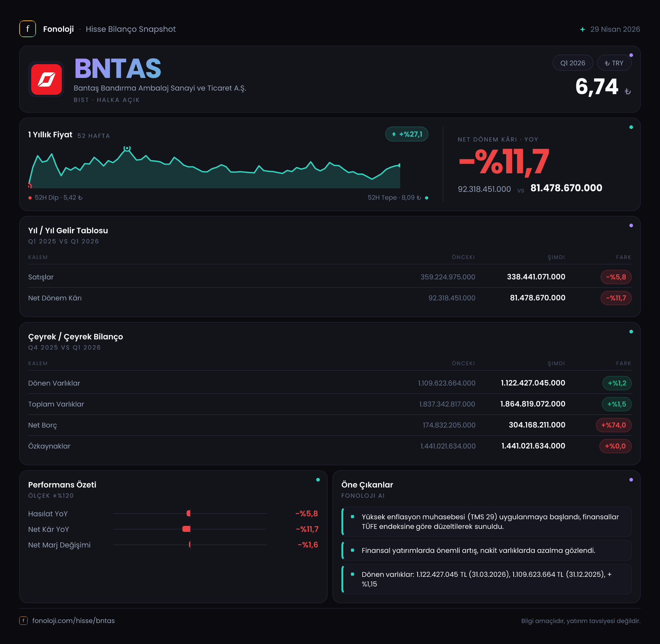Click the FARK column header in Gelir Tablosu
This screenshot has height=644, width=660.
[x=623, y=258]
